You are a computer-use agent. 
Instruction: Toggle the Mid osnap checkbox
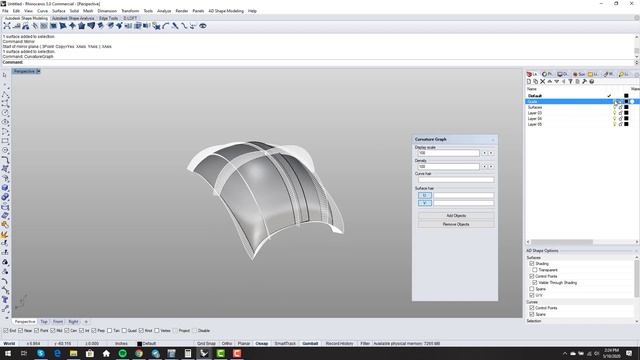(x=53, y=331)
